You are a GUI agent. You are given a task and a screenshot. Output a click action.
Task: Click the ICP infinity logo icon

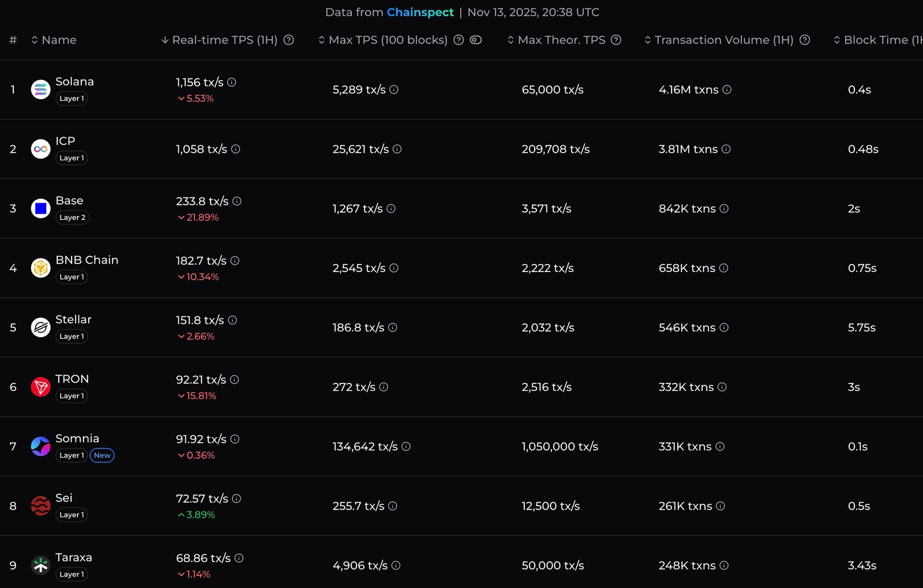(x=40, y=149)
